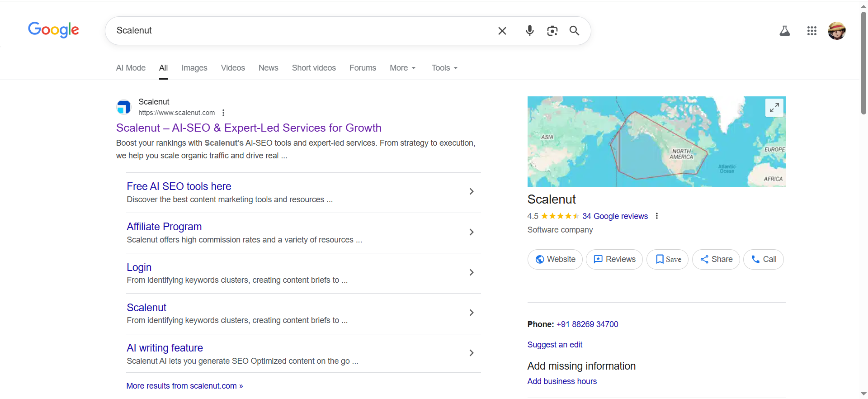This screenshot has width=868, height=399.
Task: Click the Share button
Action: pyautogui.click(x=716, y=259)
